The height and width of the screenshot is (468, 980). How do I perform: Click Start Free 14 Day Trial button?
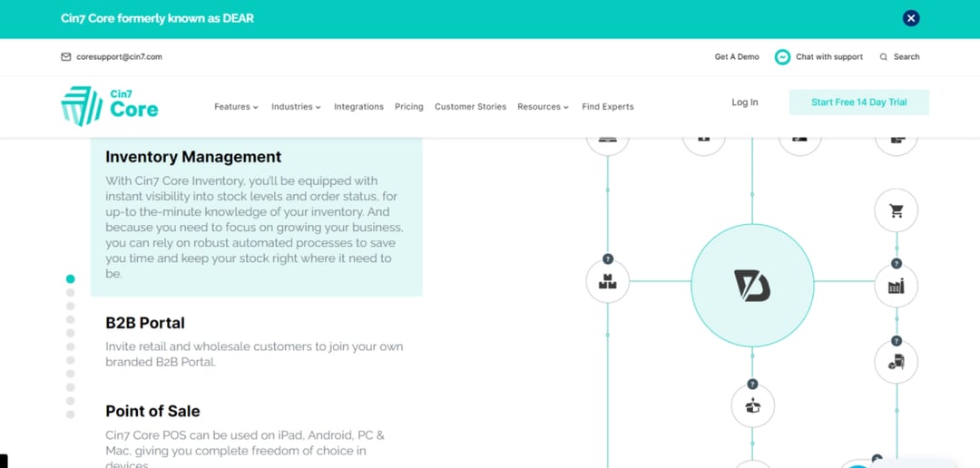tap(858, 102)
